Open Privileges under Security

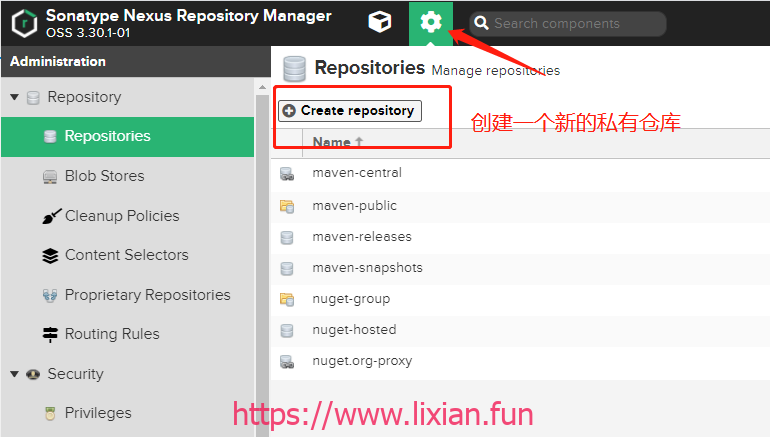98,413
